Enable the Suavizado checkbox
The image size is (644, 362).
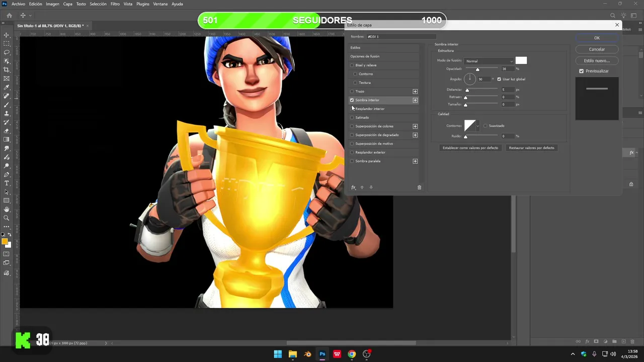pos(486,126)
